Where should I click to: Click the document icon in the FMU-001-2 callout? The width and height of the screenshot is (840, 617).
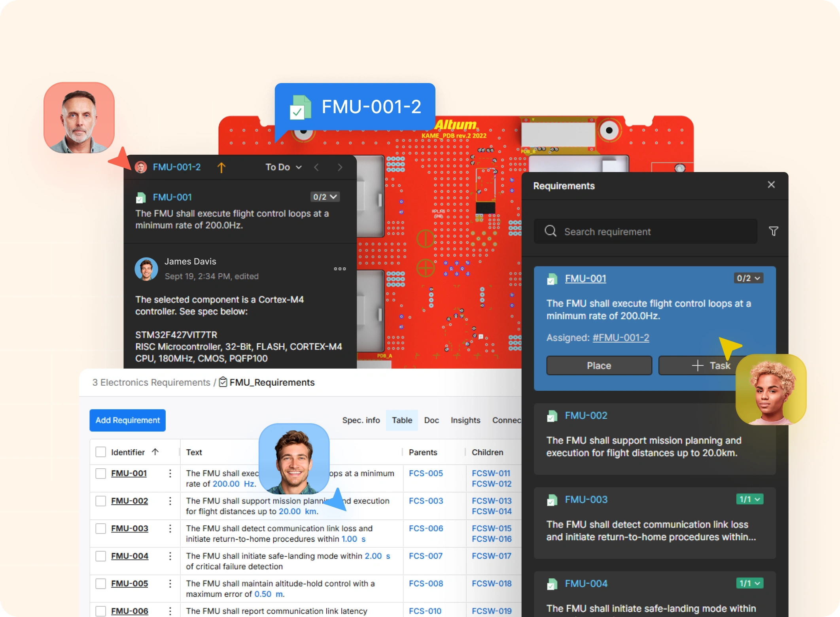coord(300,107)
